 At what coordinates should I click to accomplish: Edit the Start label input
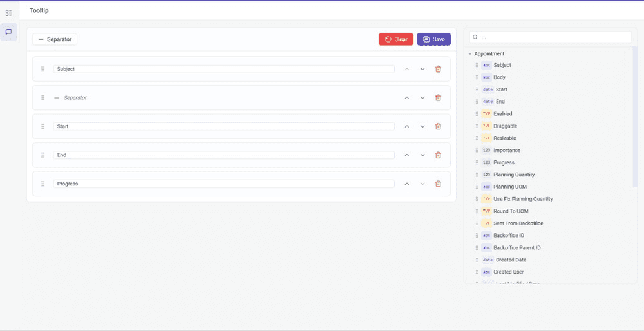tap(224, 126)
